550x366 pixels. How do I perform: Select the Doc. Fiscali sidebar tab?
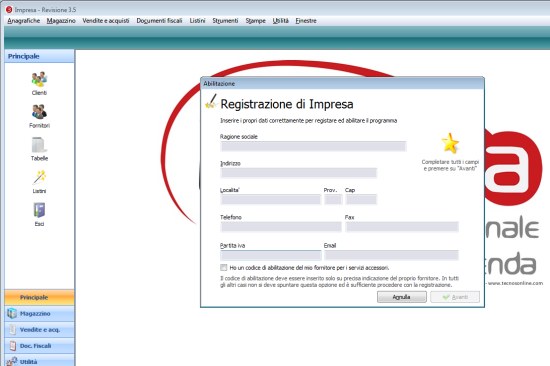39,346
